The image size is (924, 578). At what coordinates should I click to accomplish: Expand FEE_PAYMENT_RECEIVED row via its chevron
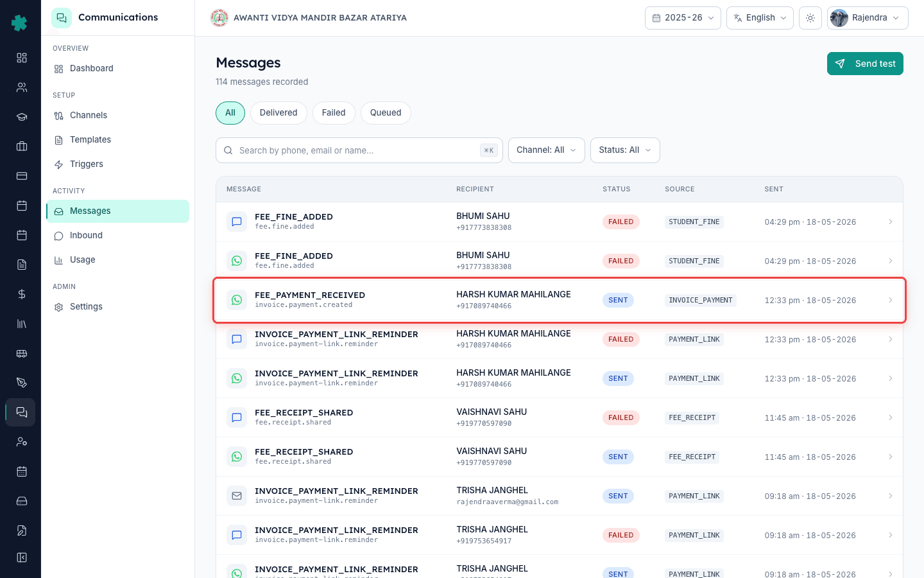[x=890, y=300]
